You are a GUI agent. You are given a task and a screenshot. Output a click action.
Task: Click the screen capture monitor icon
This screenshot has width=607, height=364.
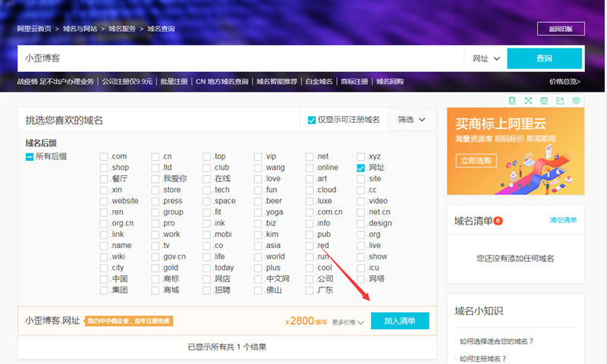point(544,101)
